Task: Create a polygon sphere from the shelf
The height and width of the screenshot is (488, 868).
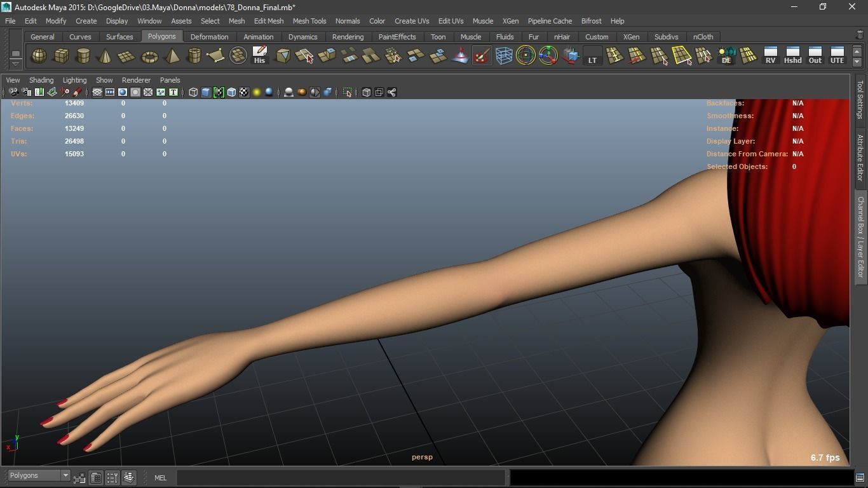Action: coord(39,56)
